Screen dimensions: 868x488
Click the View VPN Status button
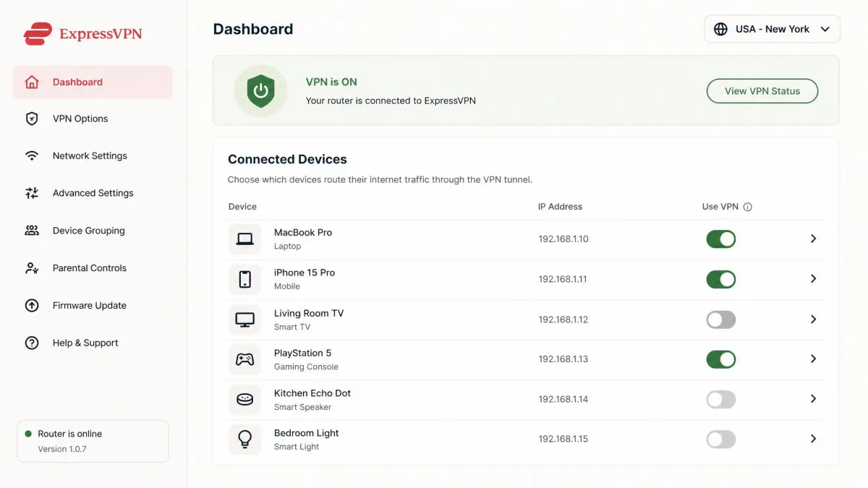click(x=762, y=91)
